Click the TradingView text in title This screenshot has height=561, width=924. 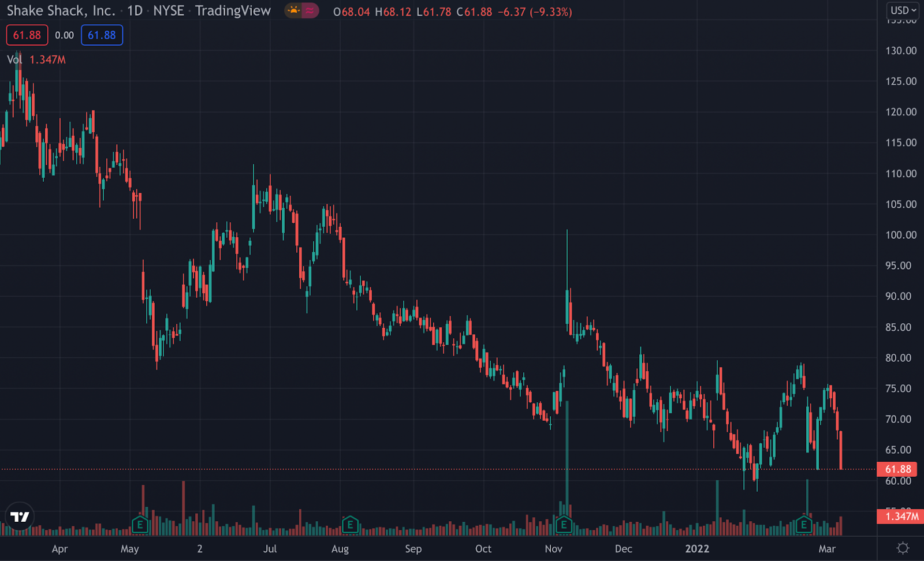tap(233, 10)
